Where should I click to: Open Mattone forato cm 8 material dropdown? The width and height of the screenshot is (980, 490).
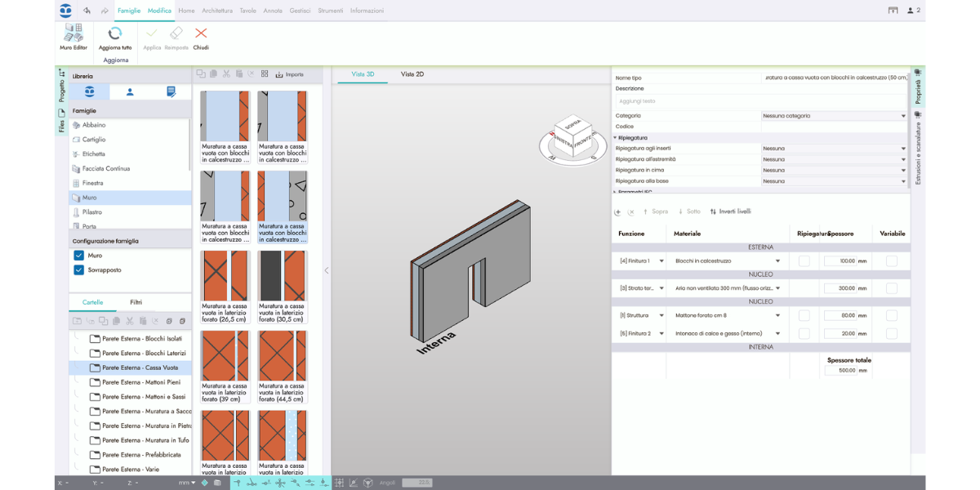click(x=777, y=315)
